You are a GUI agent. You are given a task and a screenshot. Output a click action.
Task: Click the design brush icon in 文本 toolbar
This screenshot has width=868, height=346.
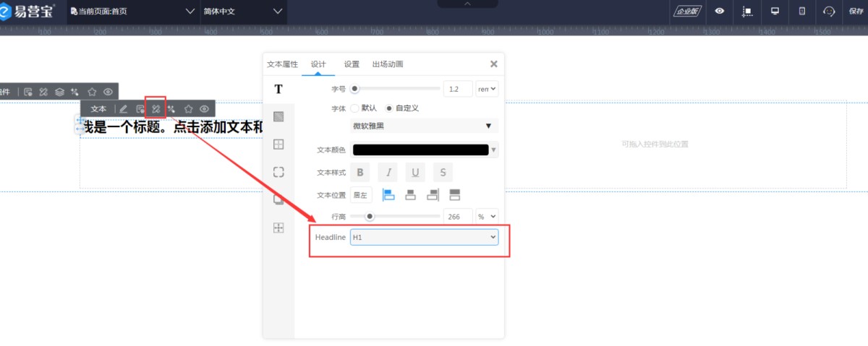(x=156, y=109)
